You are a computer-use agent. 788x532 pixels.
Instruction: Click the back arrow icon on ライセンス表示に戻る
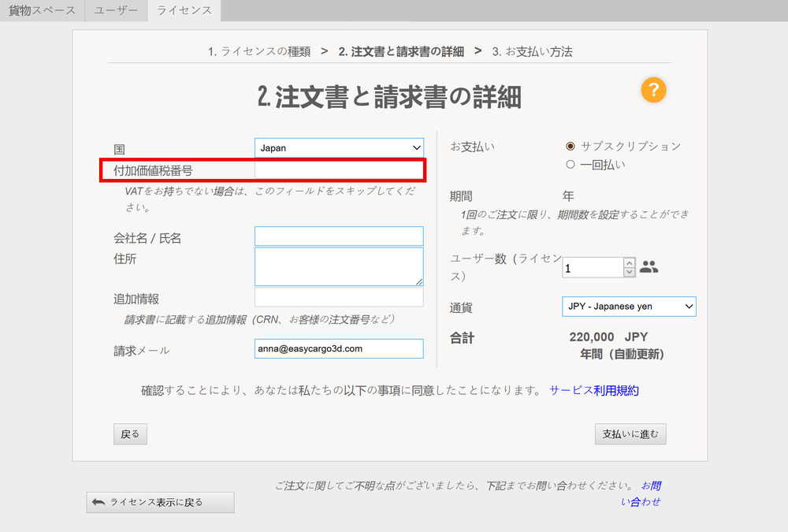pos(98,502)
